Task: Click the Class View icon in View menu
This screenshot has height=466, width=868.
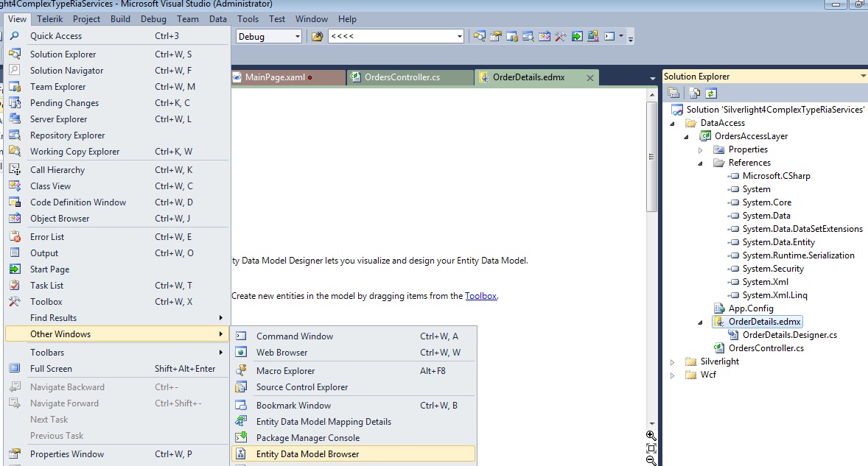Action: 15,186
